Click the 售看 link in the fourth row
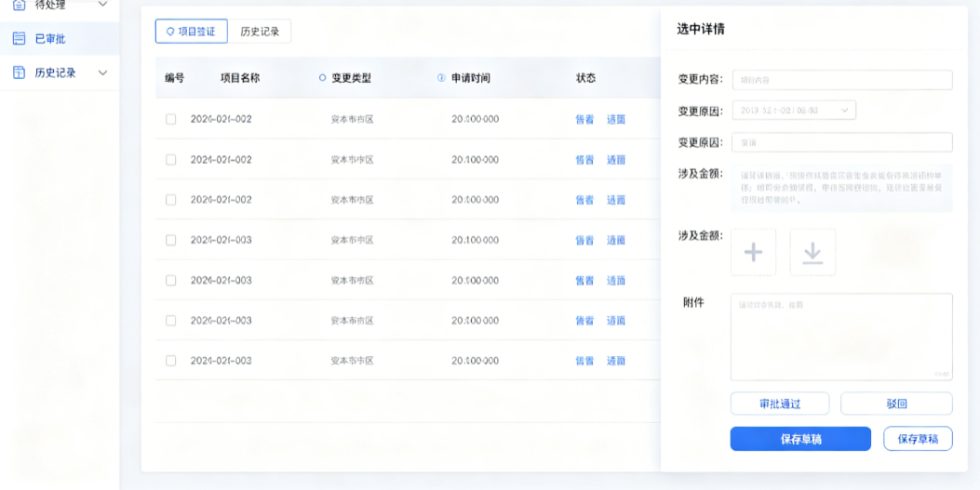Screen dimensions: 980x490 584,240
